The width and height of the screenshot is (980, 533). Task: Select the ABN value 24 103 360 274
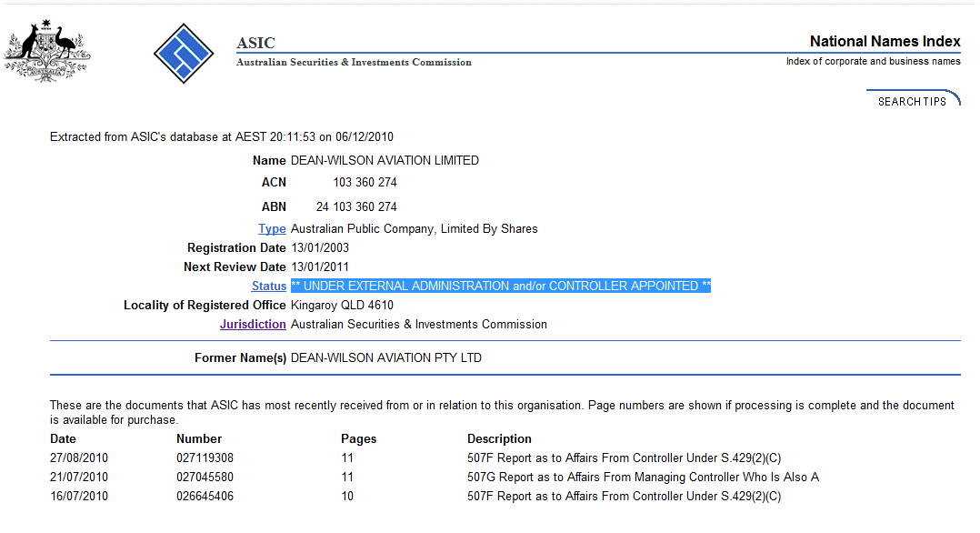356,207
